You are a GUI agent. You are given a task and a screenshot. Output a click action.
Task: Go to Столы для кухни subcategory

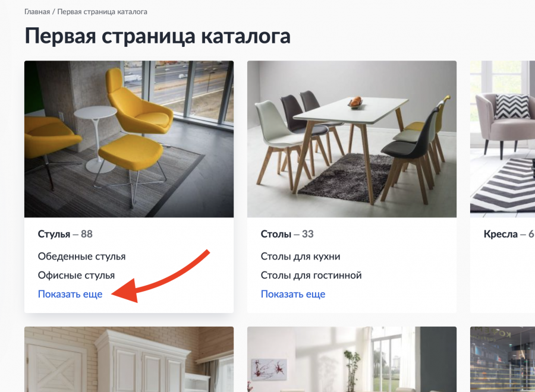300,257
